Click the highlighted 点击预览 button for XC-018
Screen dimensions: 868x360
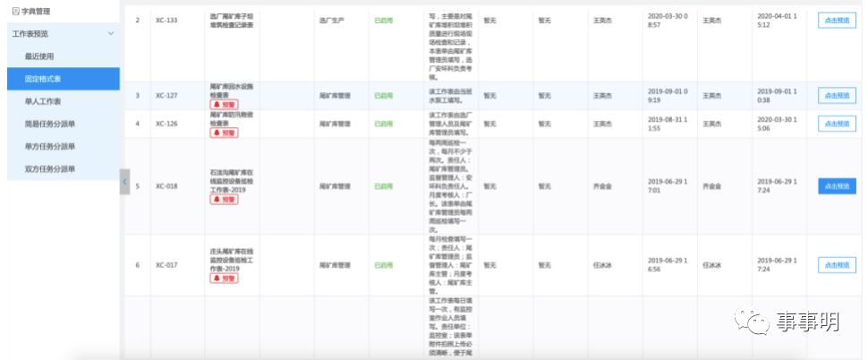pos(837,186)
